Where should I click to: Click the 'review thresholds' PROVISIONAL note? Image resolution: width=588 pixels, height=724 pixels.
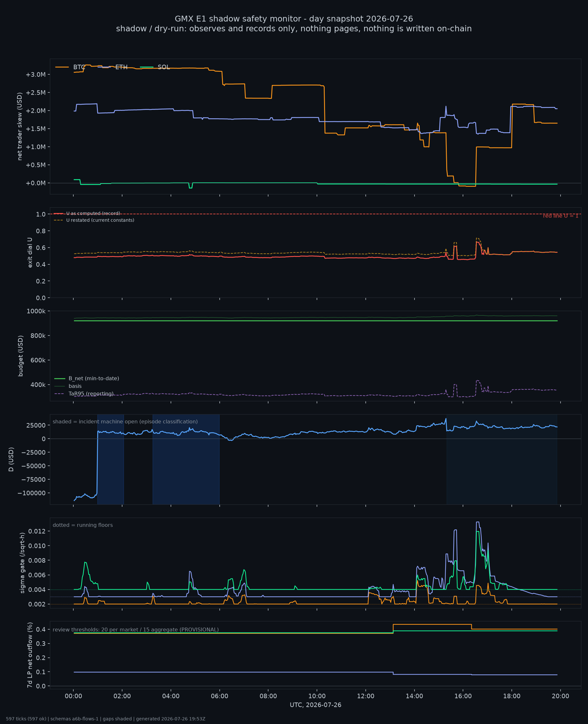pos(136,630)
